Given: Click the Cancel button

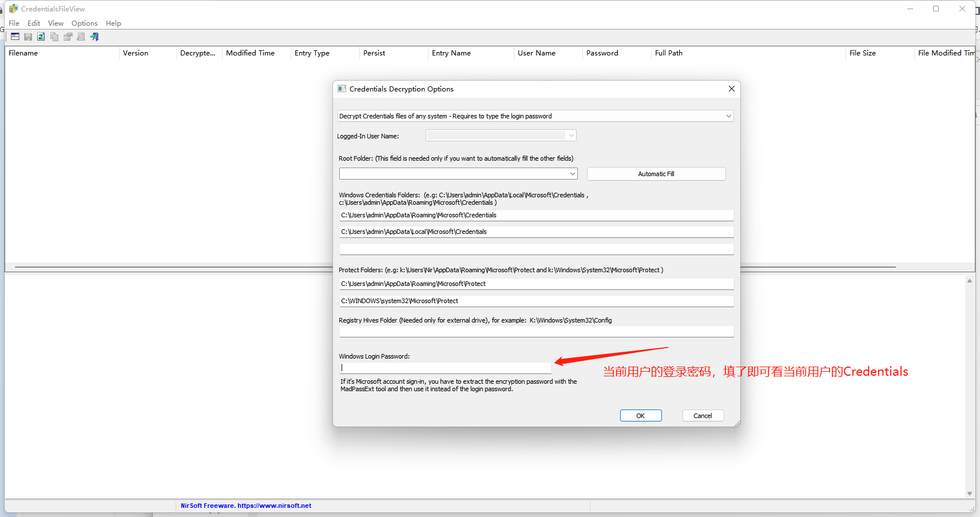Looking at the screenshot, I should point(703,416).
